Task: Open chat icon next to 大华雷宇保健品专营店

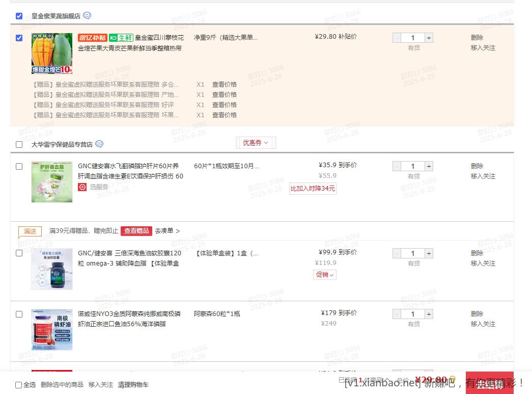Action: [99, 144]
